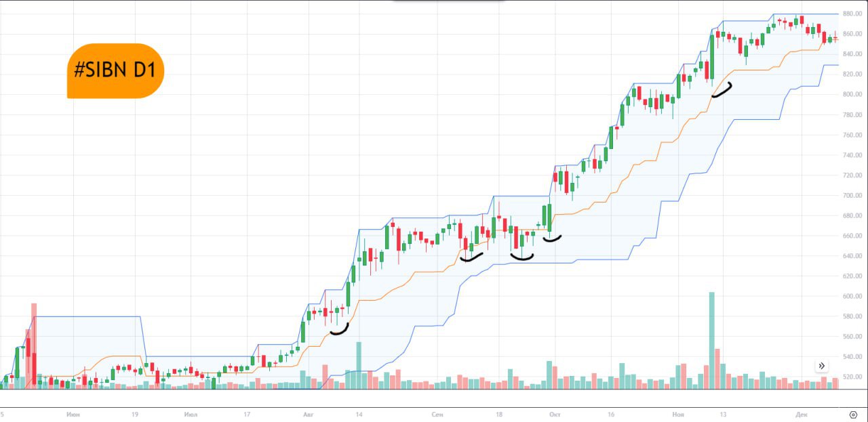Open chart settings hexagon gear icon
This screenshot has width=868, height=422.
click(x=852, y=414)
